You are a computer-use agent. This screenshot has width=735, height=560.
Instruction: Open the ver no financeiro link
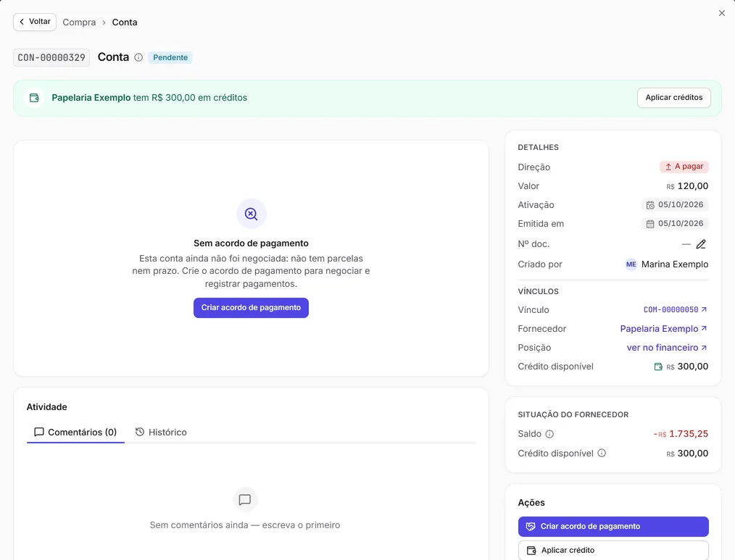(667, 348)
